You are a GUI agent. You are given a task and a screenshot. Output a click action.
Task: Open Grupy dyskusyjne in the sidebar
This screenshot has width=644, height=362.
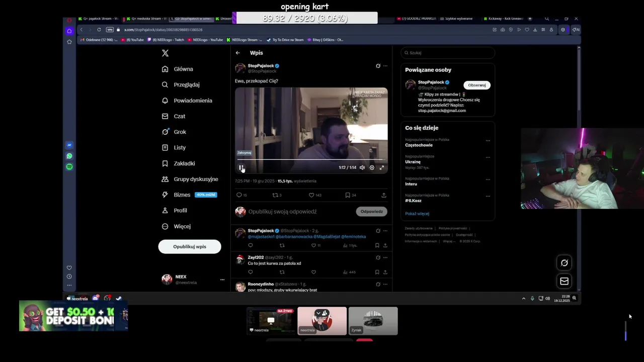pos(190,179)
